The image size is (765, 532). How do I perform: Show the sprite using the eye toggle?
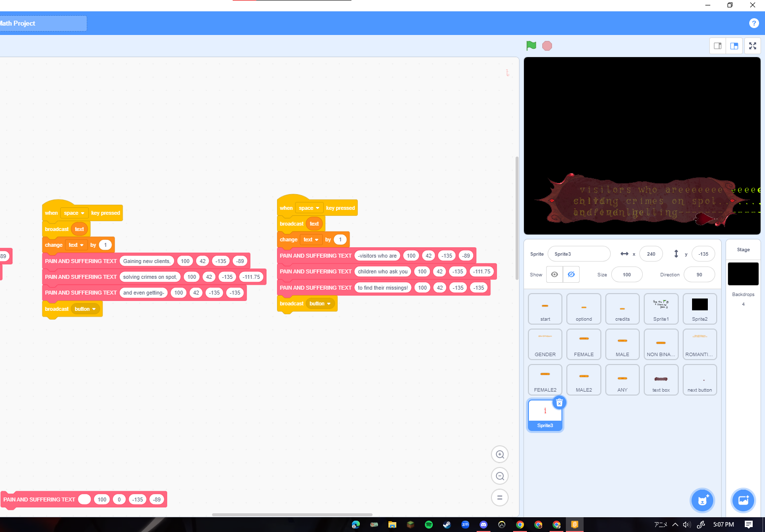pyautogui.click(x=555, y=275)
